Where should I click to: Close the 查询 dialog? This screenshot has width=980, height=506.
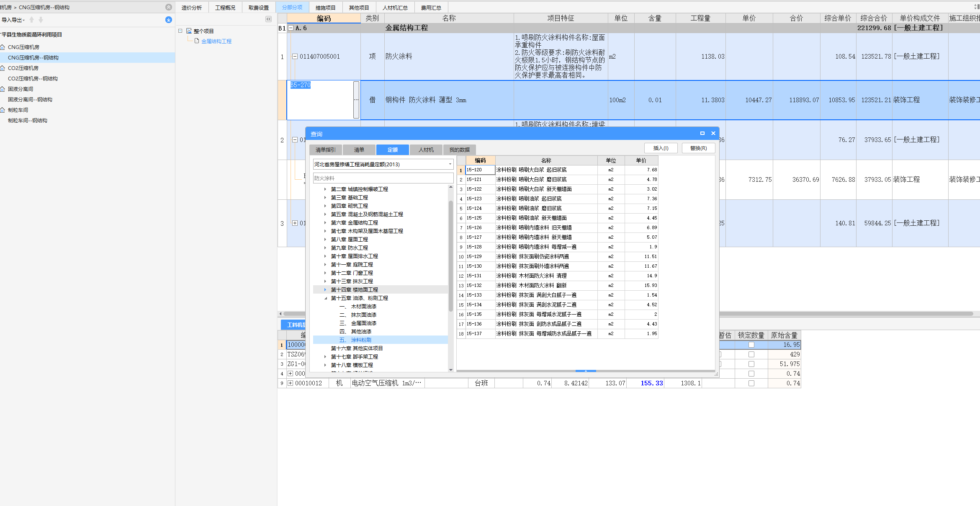(x=713, y=133)
